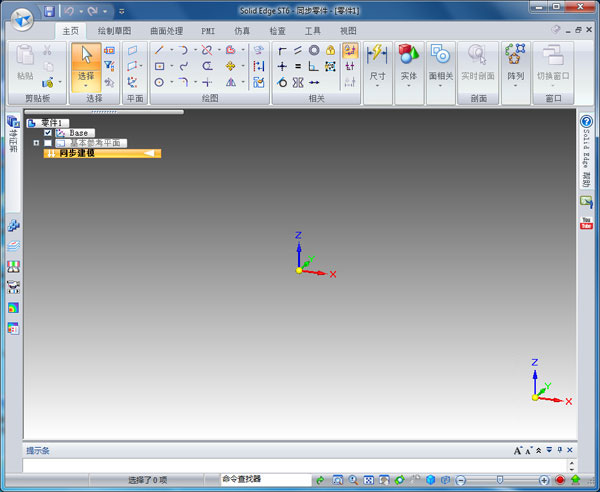Click the Rotate view icon in status bar
Viewport: 600px width, 492px height.
coord(399,480)
